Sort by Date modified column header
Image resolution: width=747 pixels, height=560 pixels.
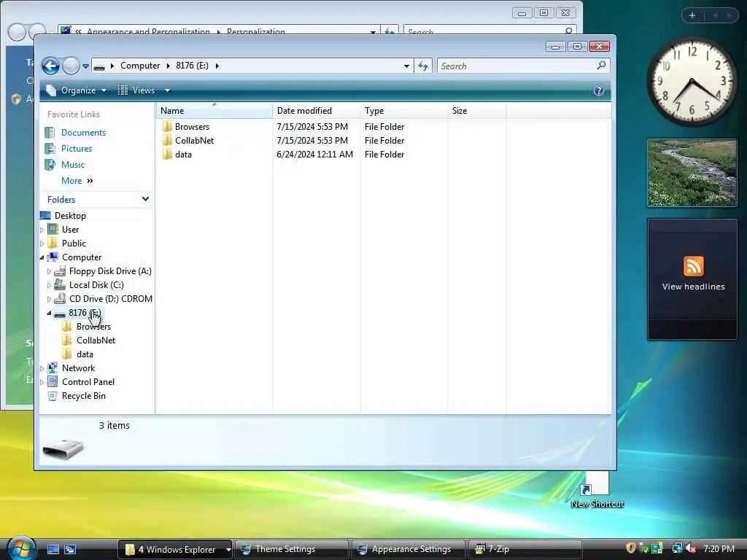click(x=316, y=111)
